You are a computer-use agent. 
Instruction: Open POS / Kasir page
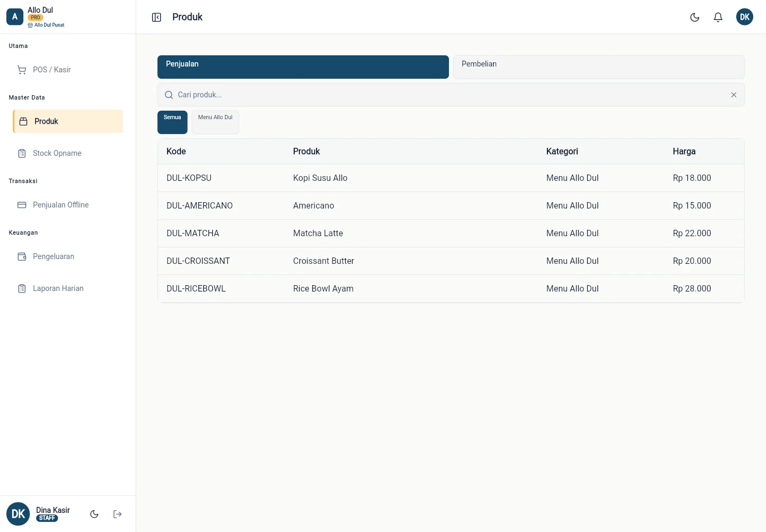pos(68,70)
